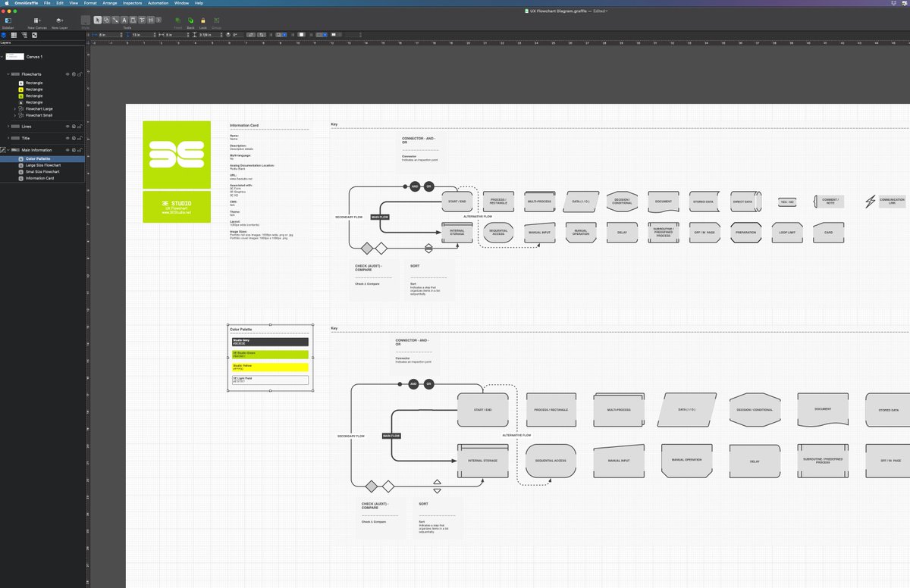Select the Information Card object row
The width and height of the screenshot is (910, 588).
tap(43, 178)
